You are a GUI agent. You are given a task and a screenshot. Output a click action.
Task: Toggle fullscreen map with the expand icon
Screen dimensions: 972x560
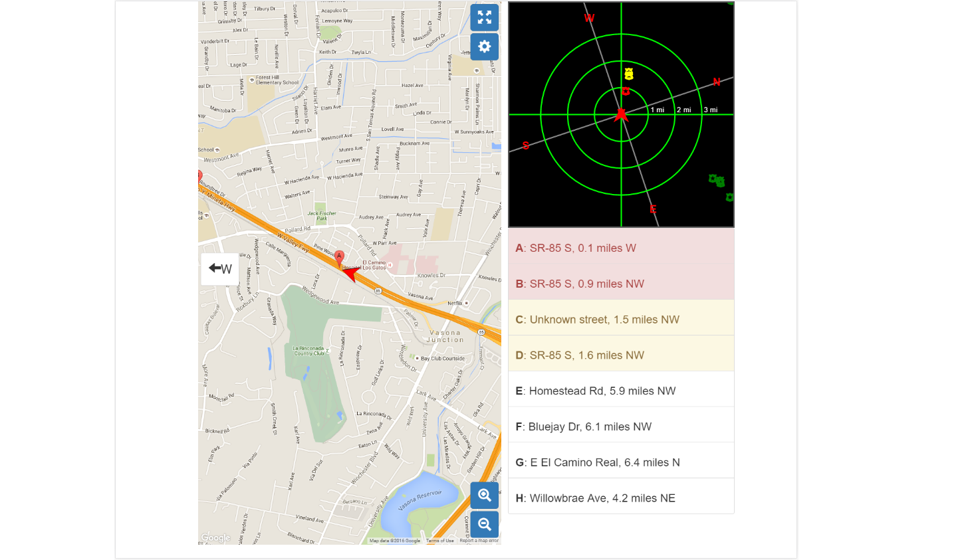tap(485, 17)
